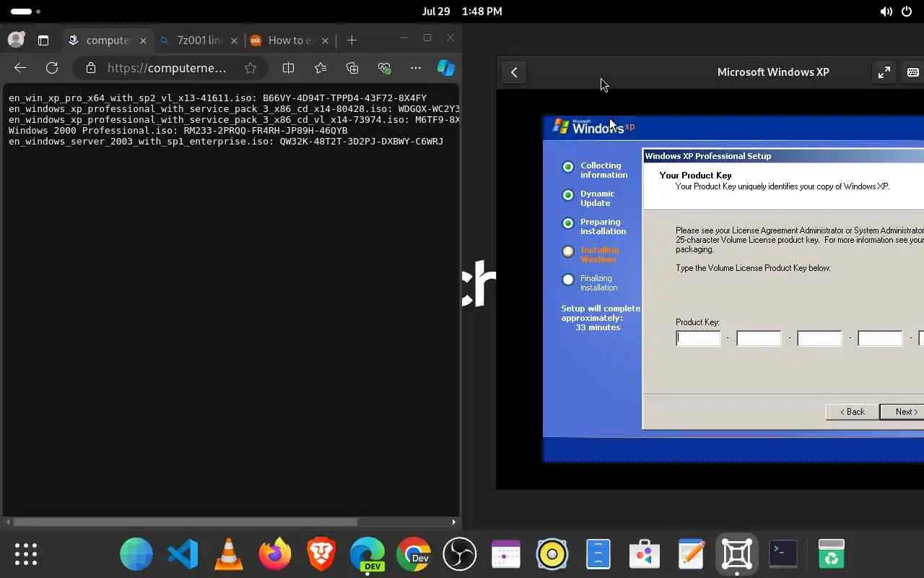The height and width of the screenshot is (578, 924).
Task: Focus the Edge address bar URL
Action: [x=167, y=68]
